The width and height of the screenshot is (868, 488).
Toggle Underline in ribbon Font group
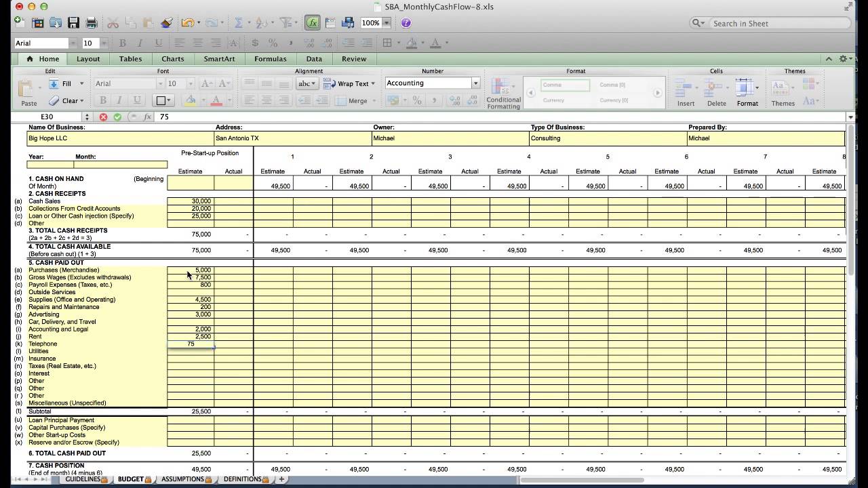click(138, 100)
